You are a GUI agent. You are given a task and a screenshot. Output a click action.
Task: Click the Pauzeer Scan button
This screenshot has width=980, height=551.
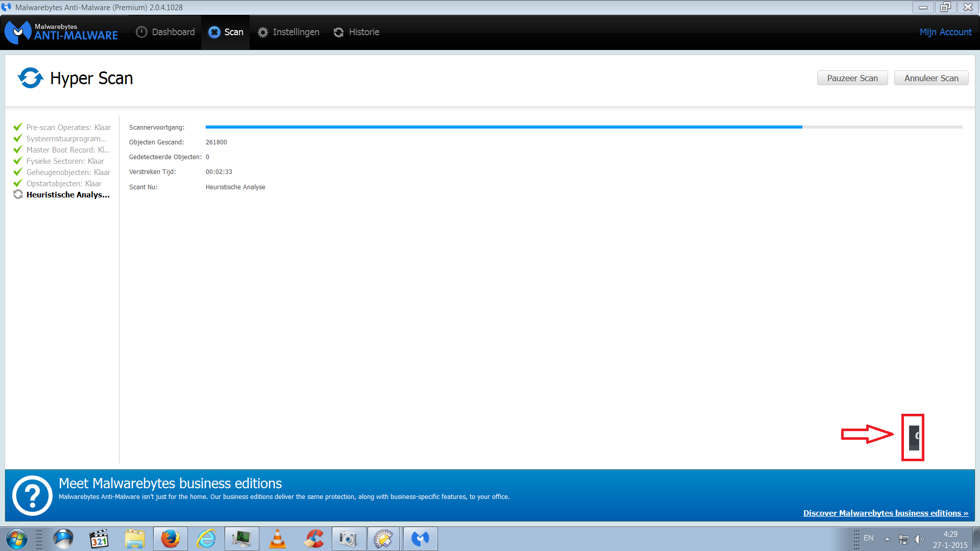[x=852, y=78]
